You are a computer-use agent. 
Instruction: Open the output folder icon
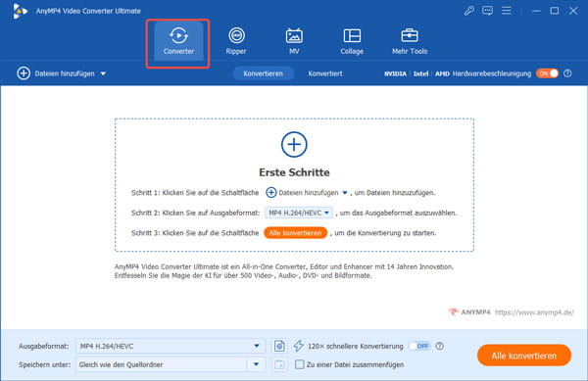point(279,364)
